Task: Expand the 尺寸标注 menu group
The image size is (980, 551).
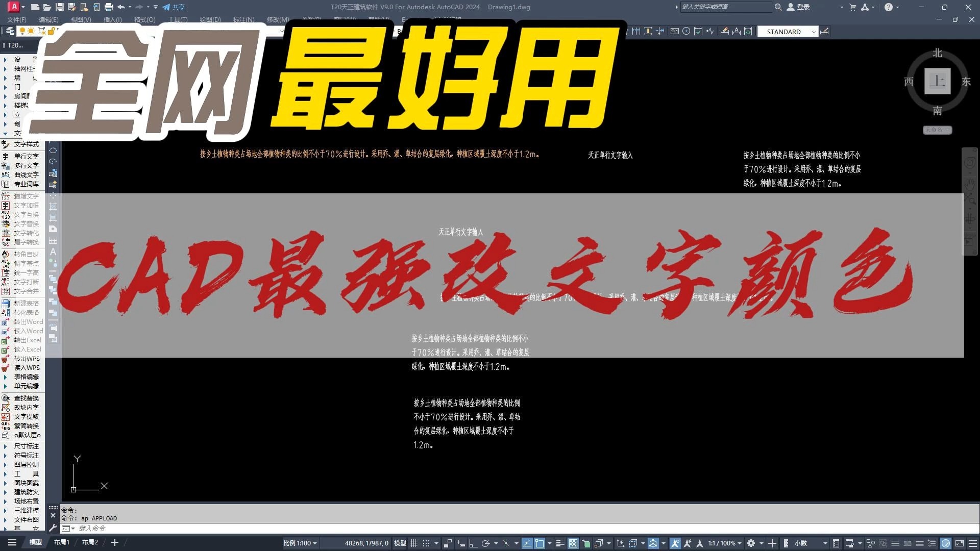Action: (x=26, y=446)
